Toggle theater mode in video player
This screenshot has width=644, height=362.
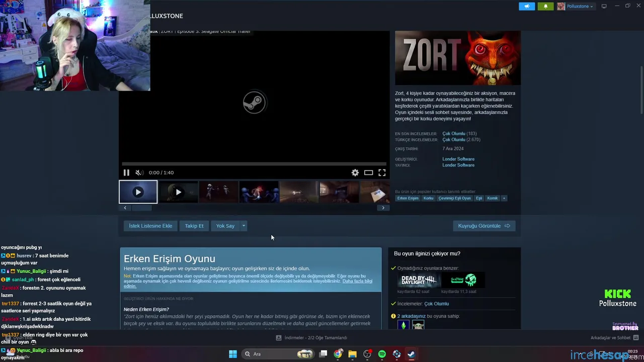tap(368, 172)
